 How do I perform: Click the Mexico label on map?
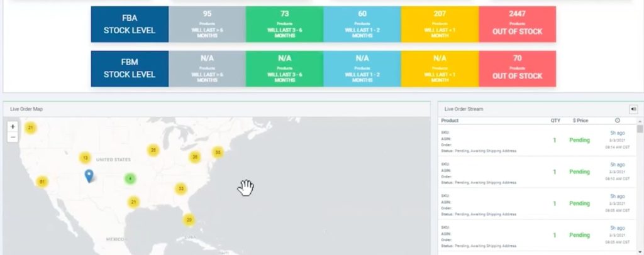[x=115, y=239]
